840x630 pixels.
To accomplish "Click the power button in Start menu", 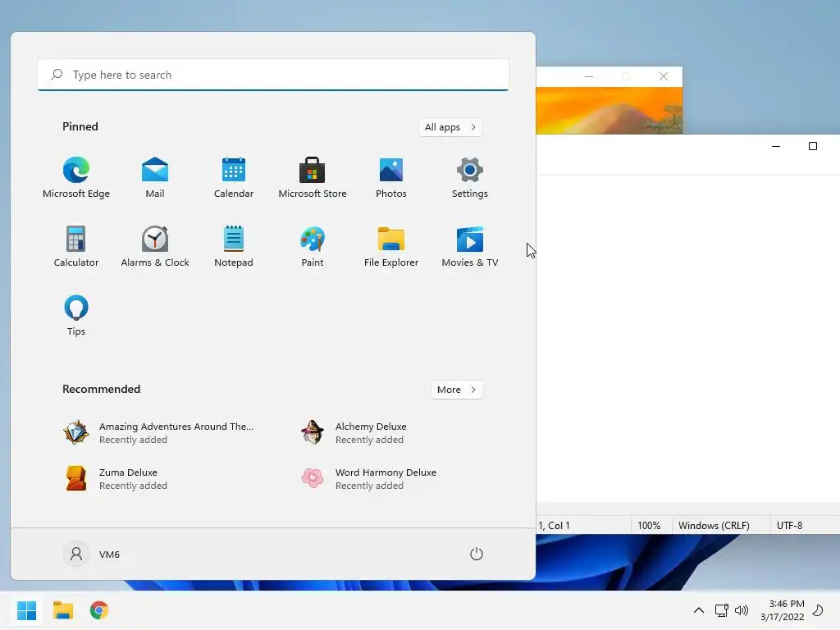I will tap(477, 554).
